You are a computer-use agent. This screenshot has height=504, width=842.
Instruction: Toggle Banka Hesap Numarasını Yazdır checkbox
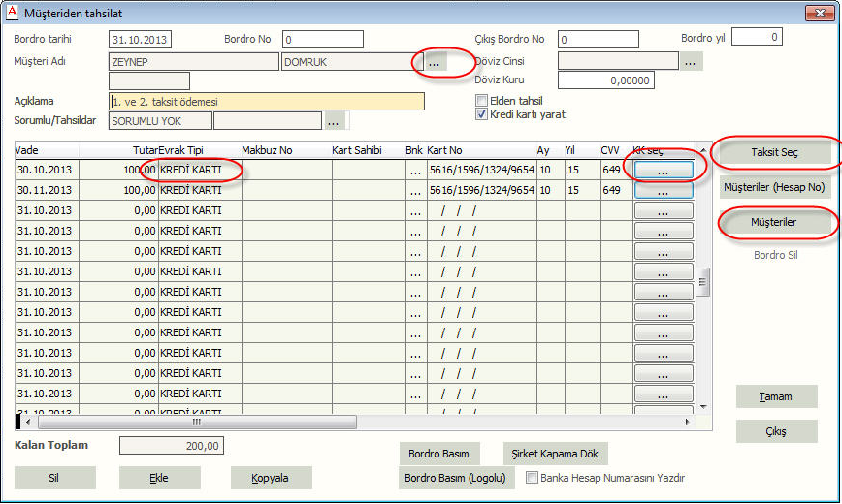[x=533, y=478]
